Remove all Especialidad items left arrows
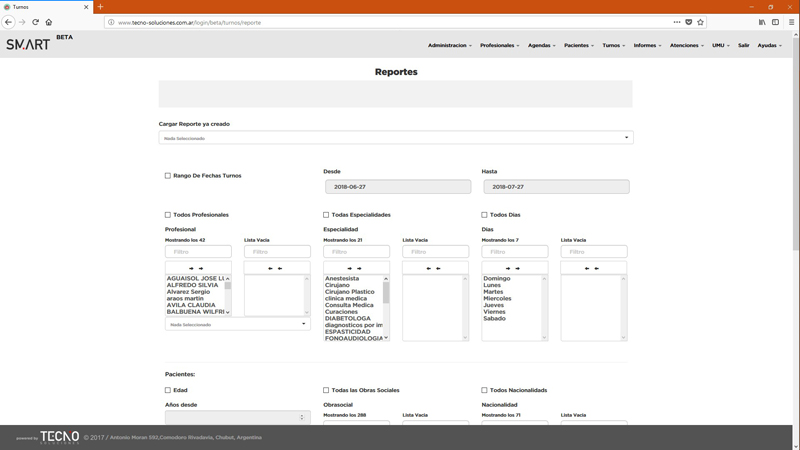Viewport: 800px width, 450px height. tap(435, 268)
